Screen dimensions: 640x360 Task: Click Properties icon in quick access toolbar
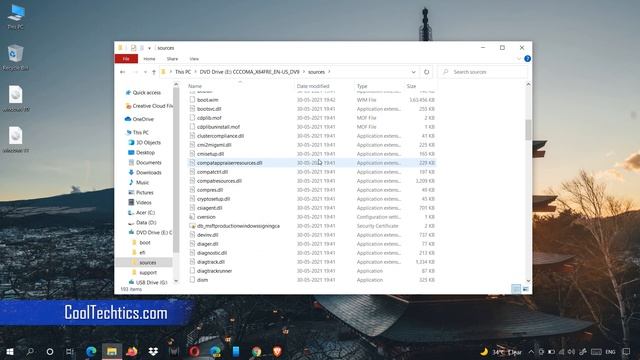tap(133, 48)
